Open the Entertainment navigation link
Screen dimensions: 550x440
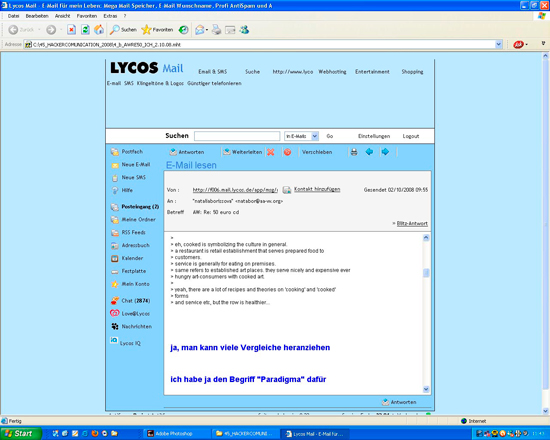372,72
